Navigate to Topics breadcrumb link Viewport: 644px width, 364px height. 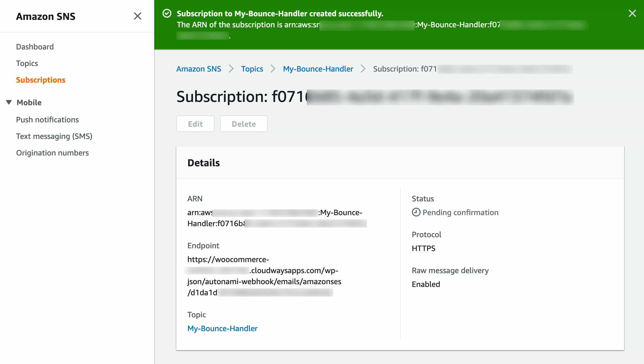point(252,69)
